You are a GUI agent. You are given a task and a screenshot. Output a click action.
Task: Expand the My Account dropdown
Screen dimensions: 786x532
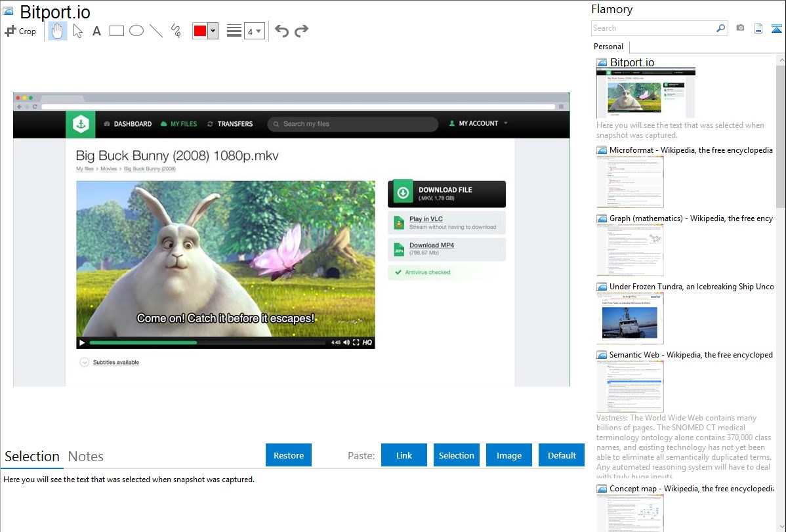[478, 123]
